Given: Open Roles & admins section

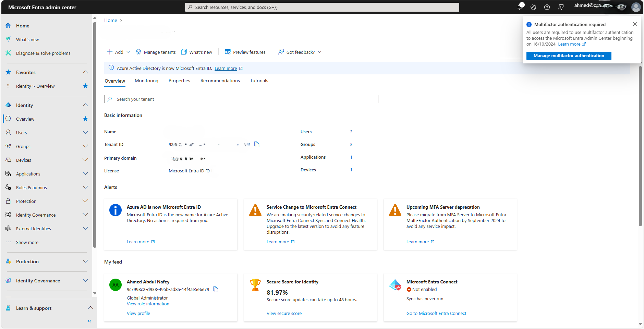Looking at the screenshot, I should pyautogui.click(x=31, y=187).
